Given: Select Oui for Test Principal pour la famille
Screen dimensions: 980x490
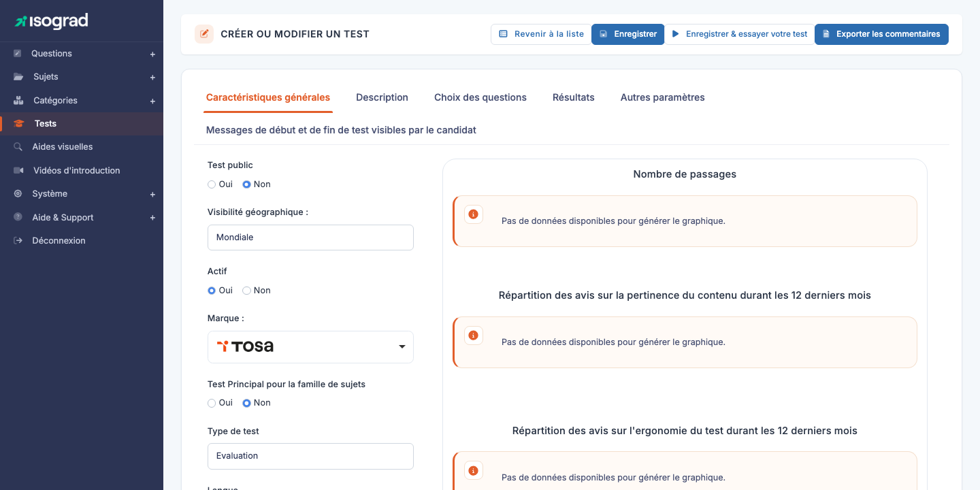Looking at the screenshot, I should coord(212,403).
